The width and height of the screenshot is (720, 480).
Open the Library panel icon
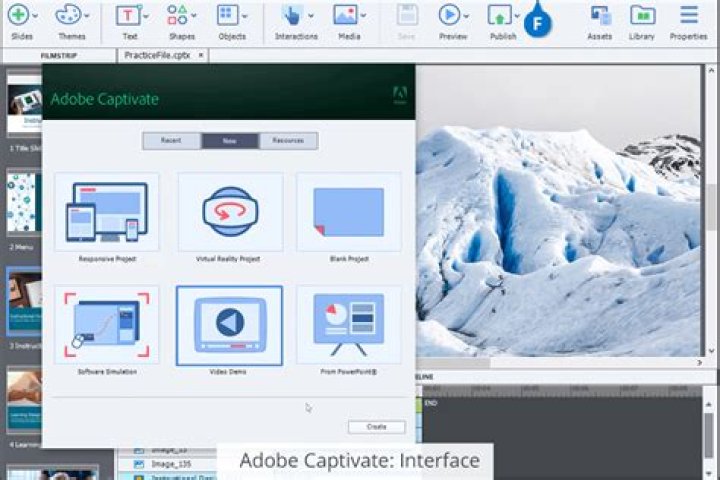pyautogui.click(x=642, y=16)
